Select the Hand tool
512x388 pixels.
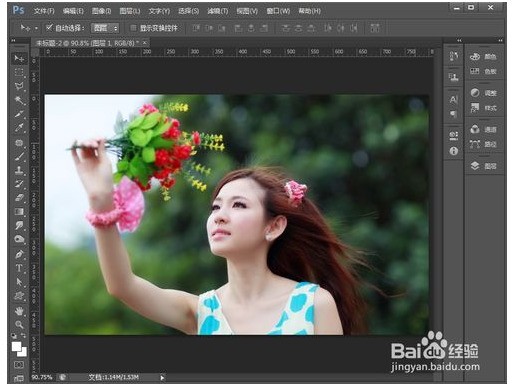[x=19, y=311]
